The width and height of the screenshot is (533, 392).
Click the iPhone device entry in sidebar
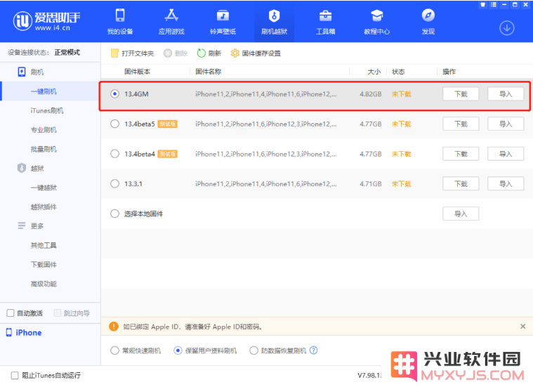(24, 332)
